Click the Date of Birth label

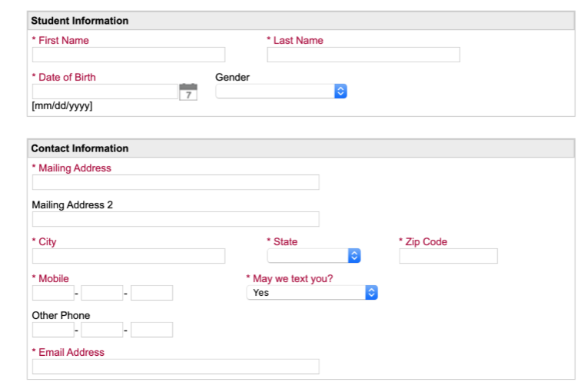coord(64,77)
